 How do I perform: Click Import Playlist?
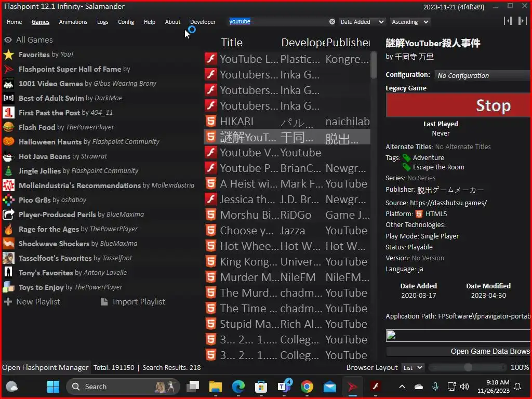133,301
